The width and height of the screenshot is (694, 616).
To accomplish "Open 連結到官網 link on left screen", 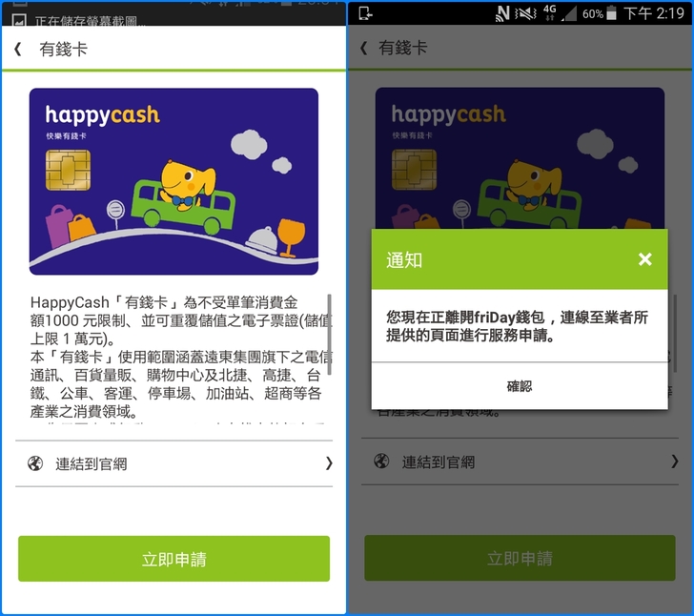I will [x=173, y=463].
